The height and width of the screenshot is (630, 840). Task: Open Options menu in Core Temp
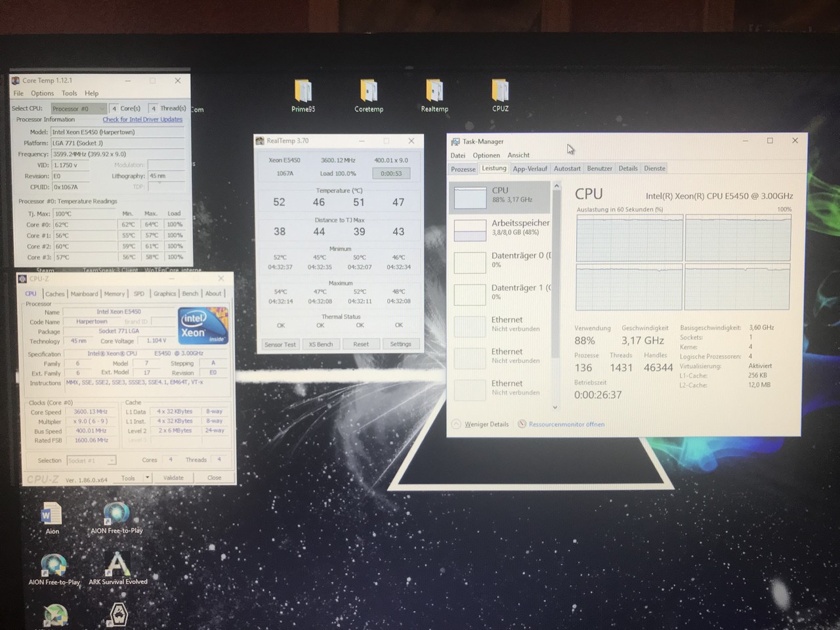click(x=42, y=93)
